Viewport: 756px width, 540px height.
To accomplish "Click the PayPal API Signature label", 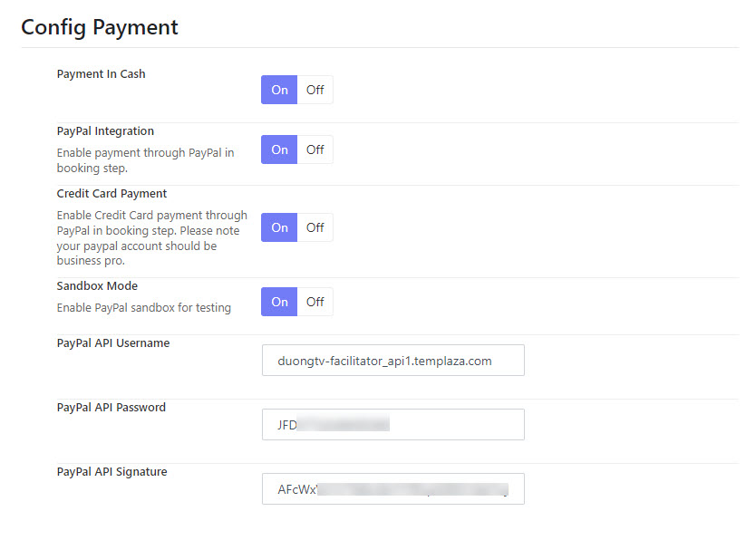I will point(111,472).
